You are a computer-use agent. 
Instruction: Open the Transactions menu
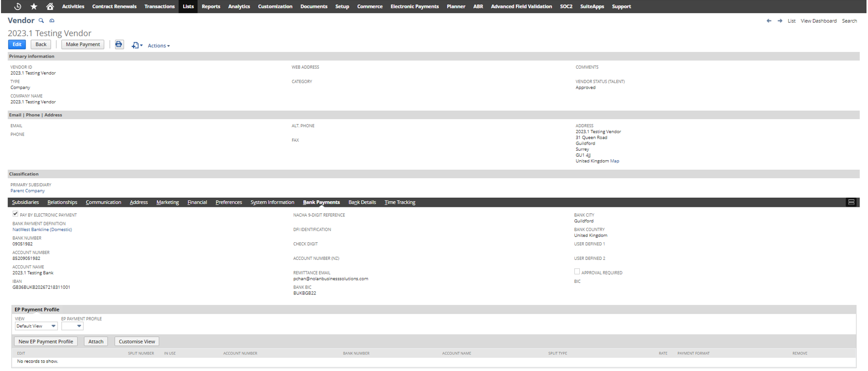159,7
